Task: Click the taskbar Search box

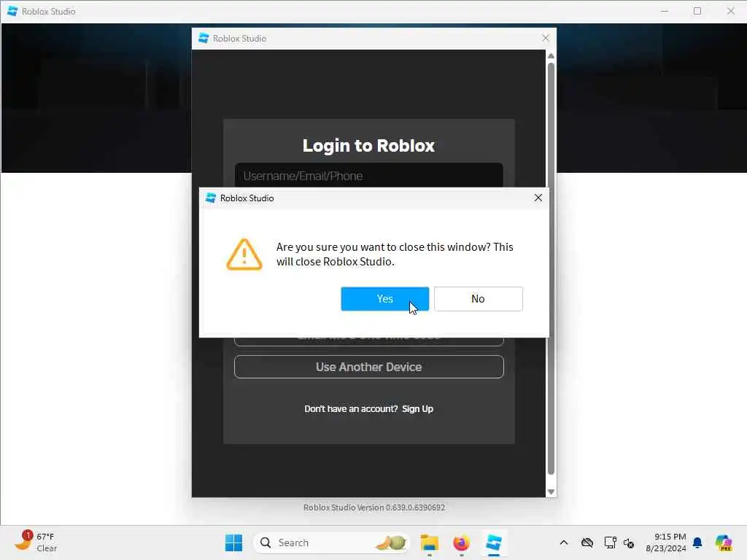Action: (332, 542)
